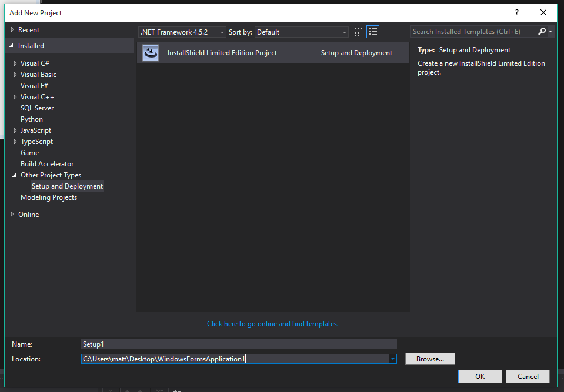Select Visual Basic label in tree

click(38, 75)
